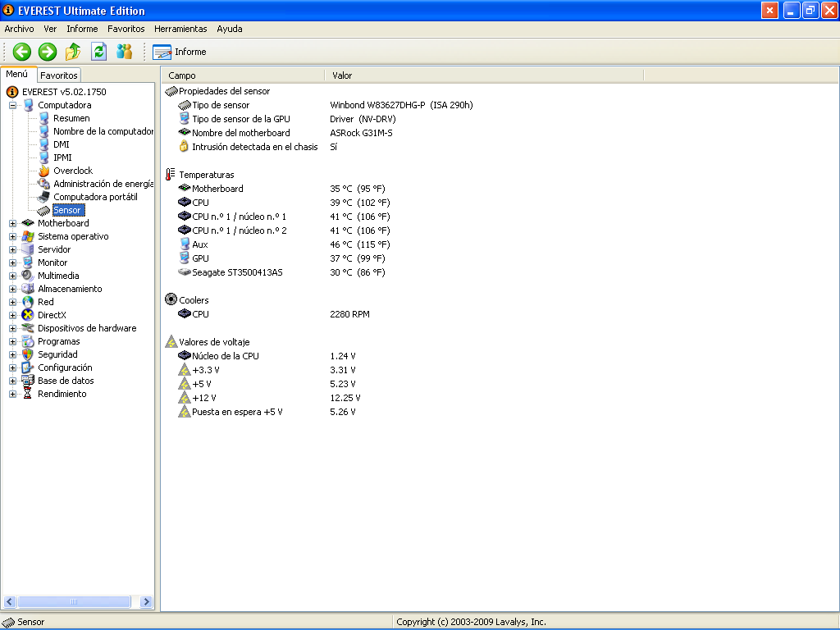Open the DirectX tree entry
This screenshot has width=840, height=630.
pos(52,315)
